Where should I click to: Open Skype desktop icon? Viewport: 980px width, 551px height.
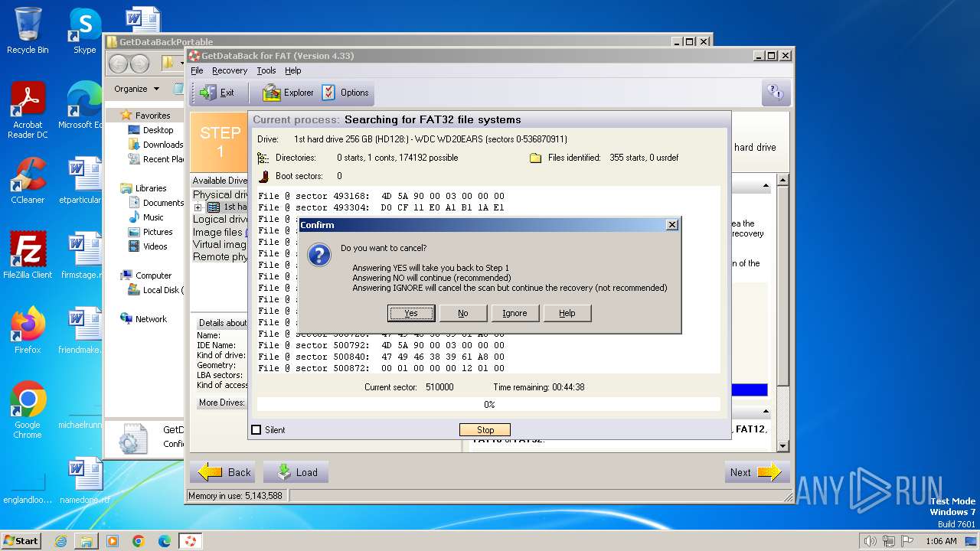point(85,31)
